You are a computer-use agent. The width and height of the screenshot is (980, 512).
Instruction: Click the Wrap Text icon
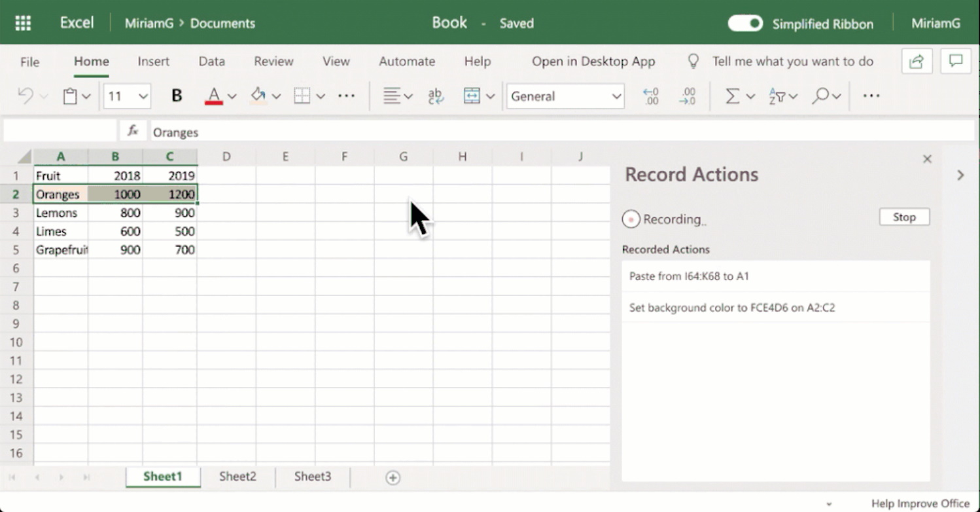tap(435, 96)
